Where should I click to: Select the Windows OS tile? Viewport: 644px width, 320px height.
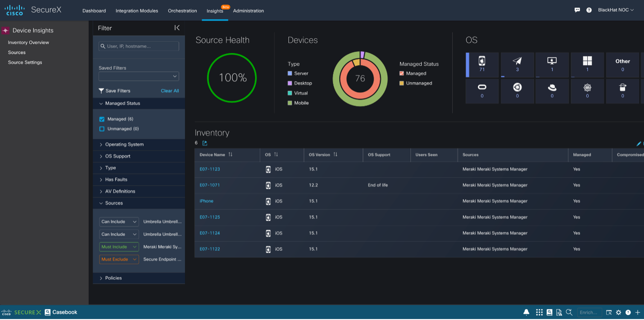pos(587,65)
